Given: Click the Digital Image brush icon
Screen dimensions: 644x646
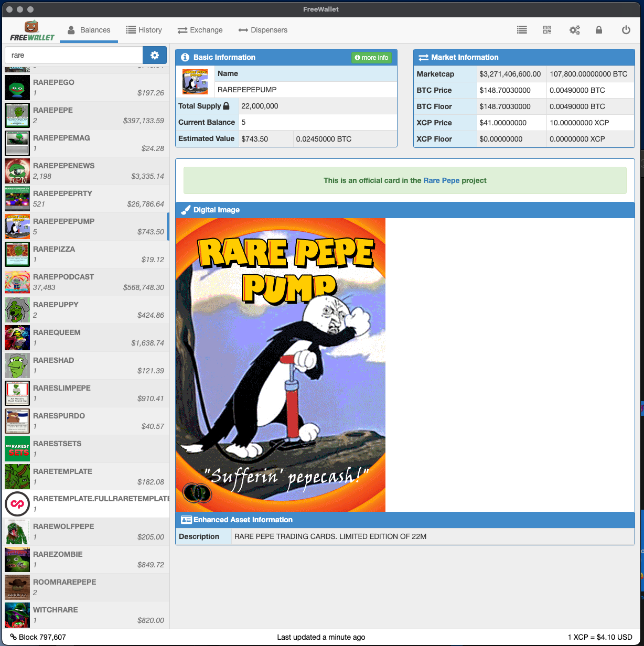Looking at the screenshot, I should tap(186, 210).
